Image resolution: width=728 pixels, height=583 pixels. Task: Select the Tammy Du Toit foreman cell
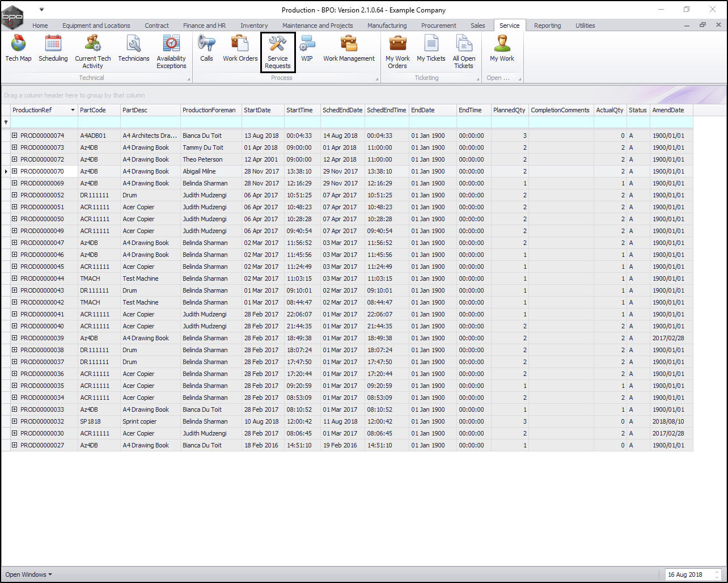(211, 147)
